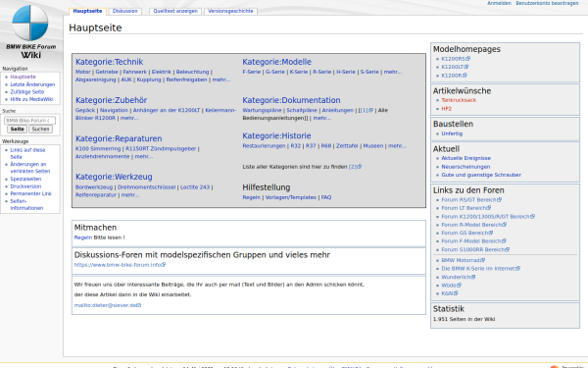The height and width of the screenshot is (368, 588).
Task: Open the Loctite 243 link
Action: 195,187
